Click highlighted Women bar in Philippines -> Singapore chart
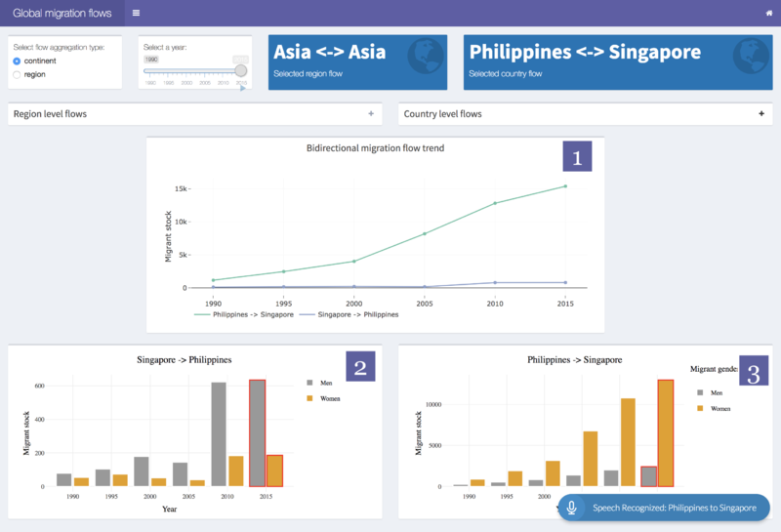This screenshot has height=532, width=781. coord(666,432)
